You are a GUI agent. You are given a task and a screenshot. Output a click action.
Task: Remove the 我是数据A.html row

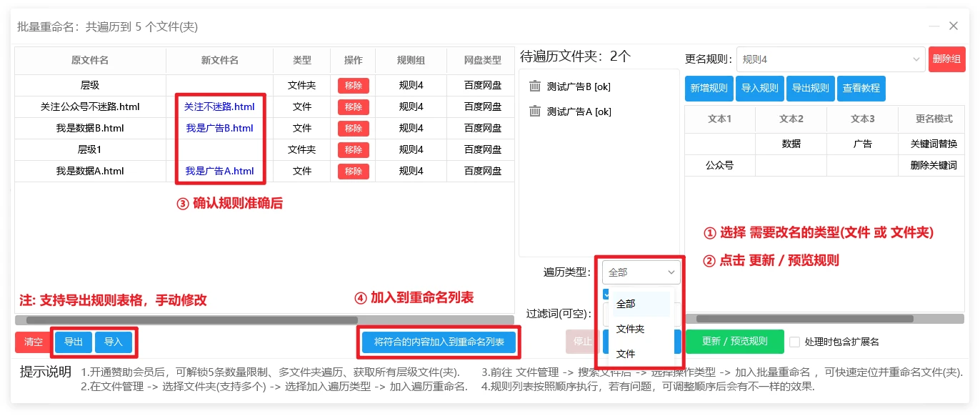[x=353, y=172]
